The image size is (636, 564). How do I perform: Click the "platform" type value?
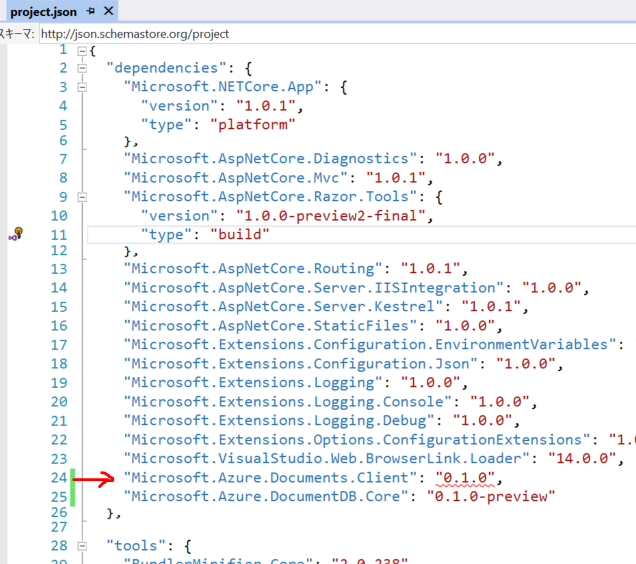click(x=253, y=125)
